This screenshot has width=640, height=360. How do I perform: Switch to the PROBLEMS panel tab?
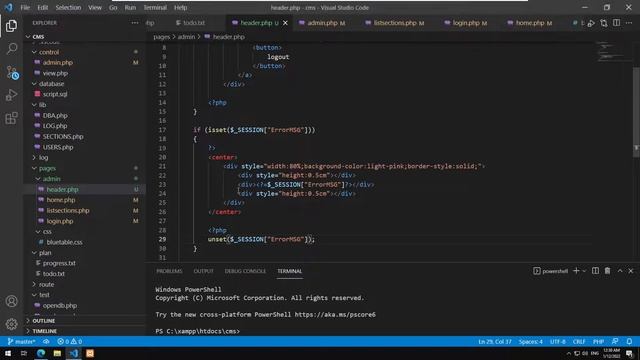point(169,271)
